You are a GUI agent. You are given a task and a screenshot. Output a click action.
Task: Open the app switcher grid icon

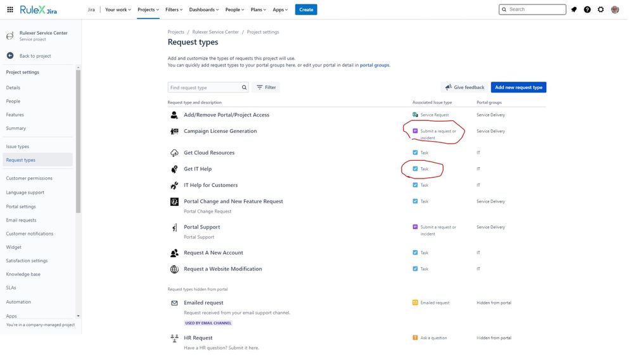click(x=10, y=9)
